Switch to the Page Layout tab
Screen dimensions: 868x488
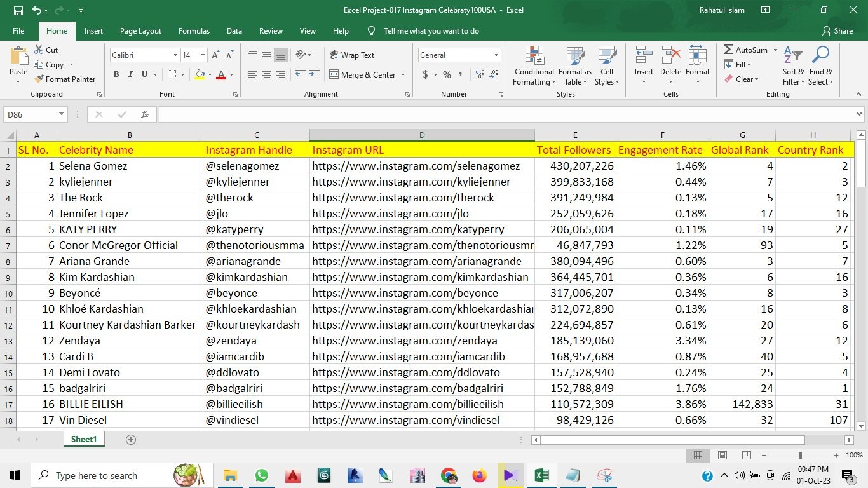140,31
